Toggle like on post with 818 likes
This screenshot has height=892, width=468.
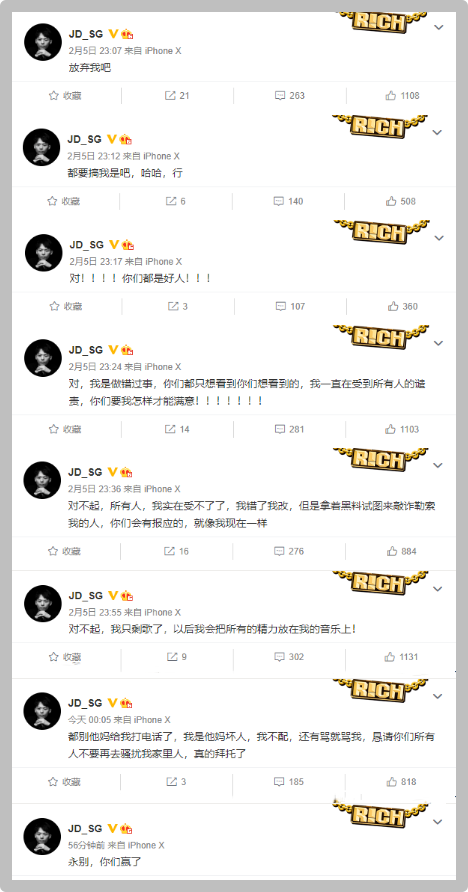401,782
